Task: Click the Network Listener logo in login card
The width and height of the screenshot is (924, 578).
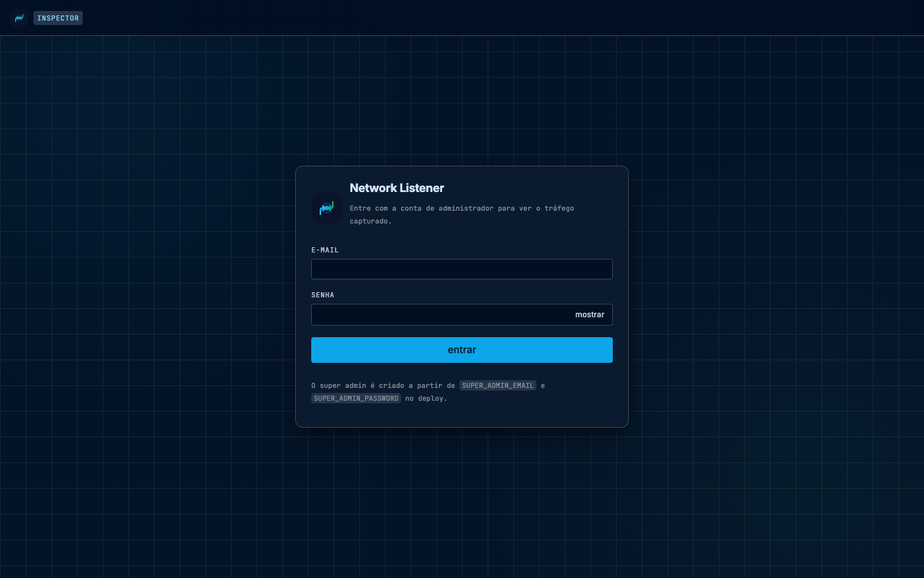Action: [327, 208]
